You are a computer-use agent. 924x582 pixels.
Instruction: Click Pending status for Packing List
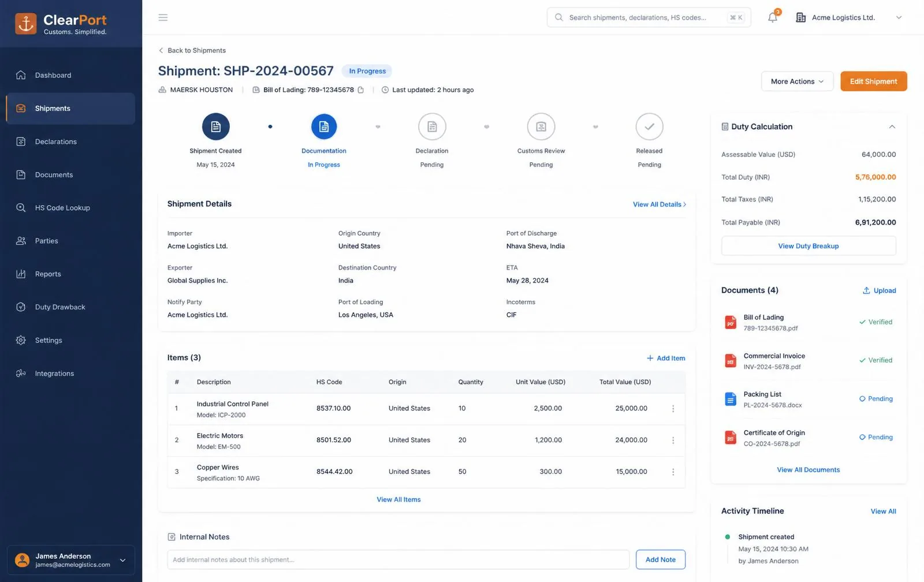point(876,399)
